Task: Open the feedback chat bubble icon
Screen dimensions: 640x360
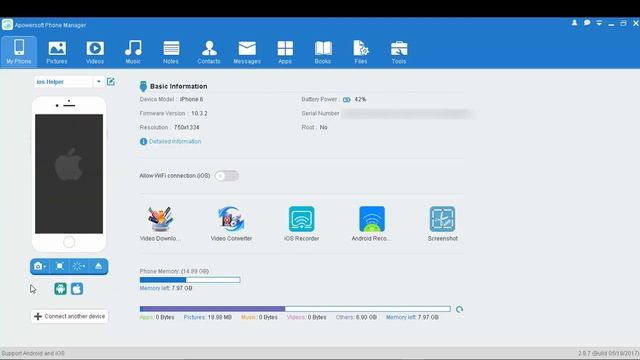Action: tap(587, 23)
